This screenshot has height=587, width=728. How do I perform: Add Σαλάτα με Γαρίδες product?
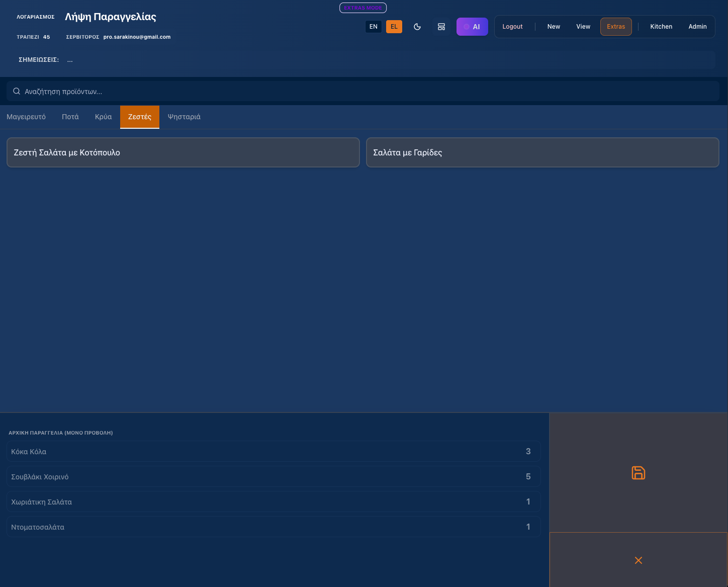coord(542,152)
